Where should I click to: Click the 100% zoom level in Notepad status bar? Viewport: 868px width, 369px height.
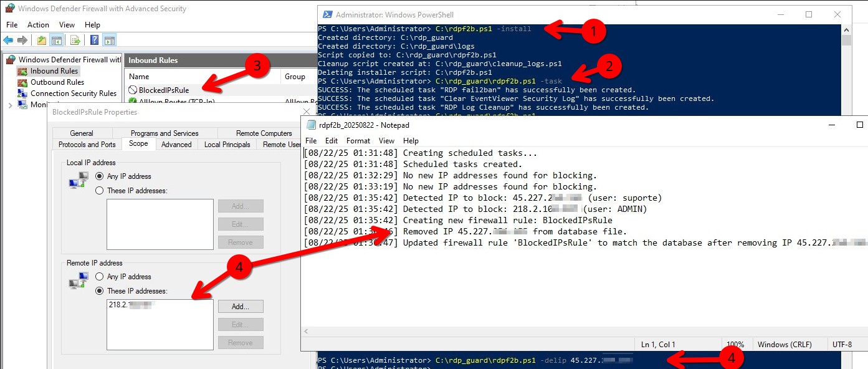[735, 344]
